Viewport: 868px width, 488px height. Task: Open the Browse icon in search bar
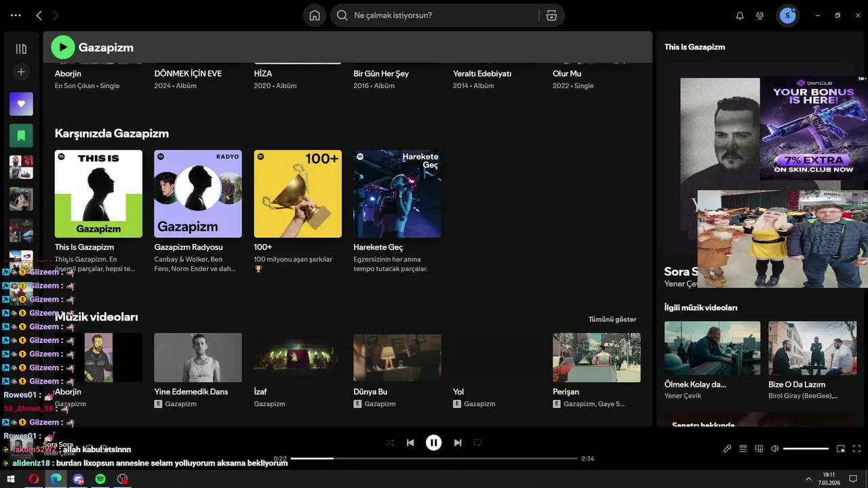point(552,15)
